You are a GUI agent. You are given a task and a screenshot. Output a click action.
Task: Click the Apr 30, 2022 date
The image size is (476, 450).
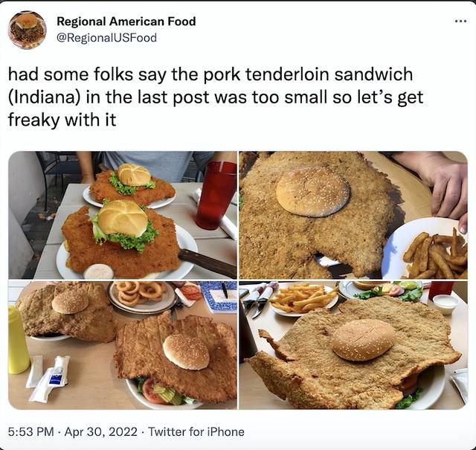pos(101,431)
